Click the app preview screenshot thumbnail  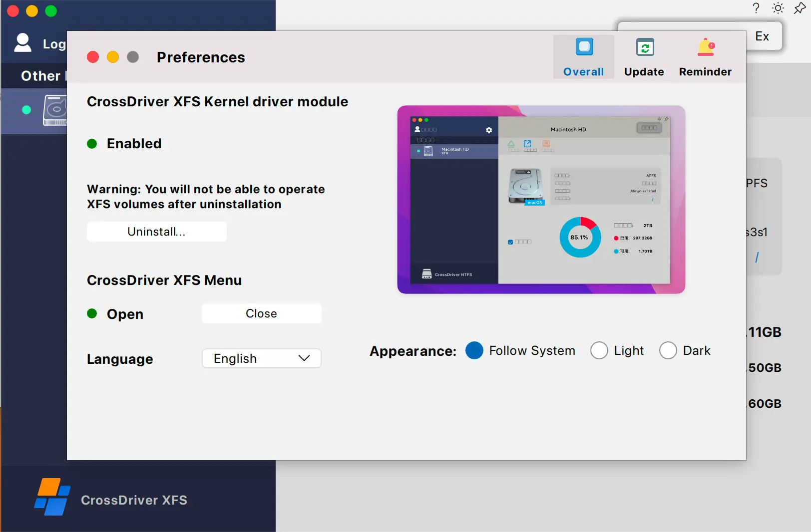541,200
